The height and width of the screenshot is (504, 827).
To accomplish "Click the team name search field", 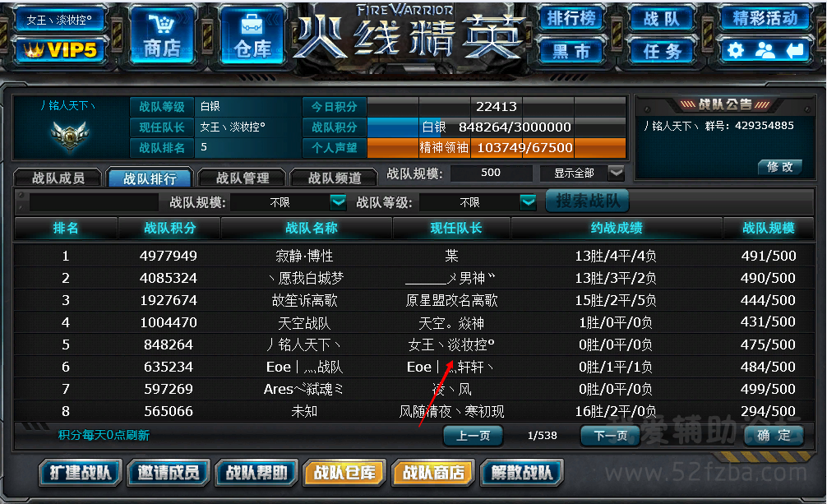I will click(94, 201).
